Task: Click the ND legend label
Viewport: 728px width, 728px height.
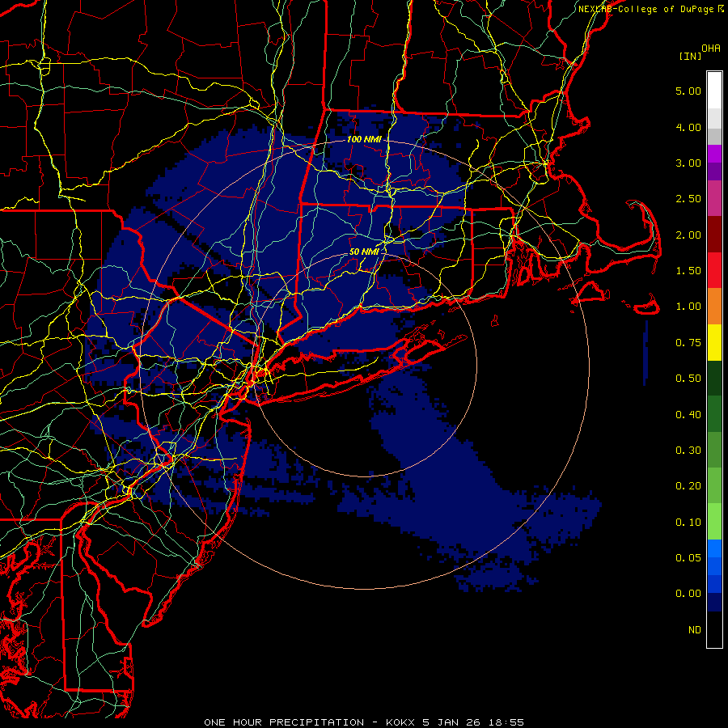Action: 695,630
